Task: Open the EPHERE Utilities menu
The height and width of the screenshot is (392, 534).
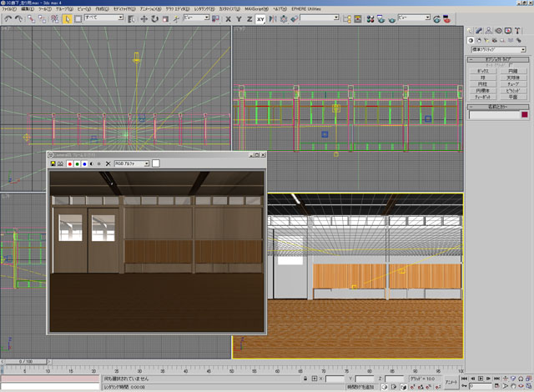Action: pos(306,9)
